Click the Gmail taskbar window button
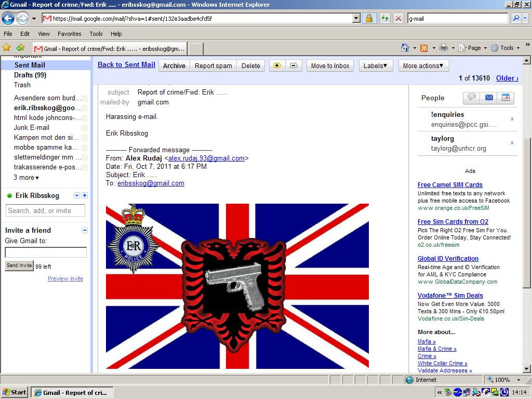Screen dimensions: 532x399 coord(72,393)
